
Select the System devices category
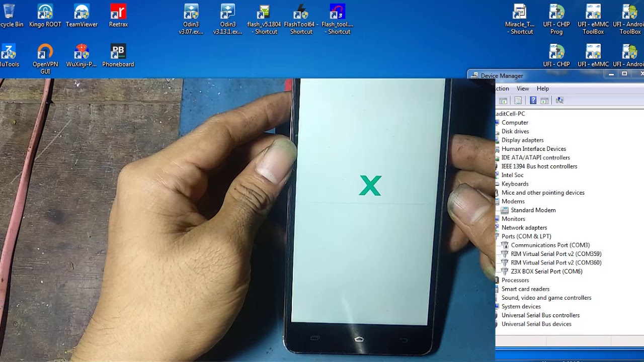[x=521, y=307]
